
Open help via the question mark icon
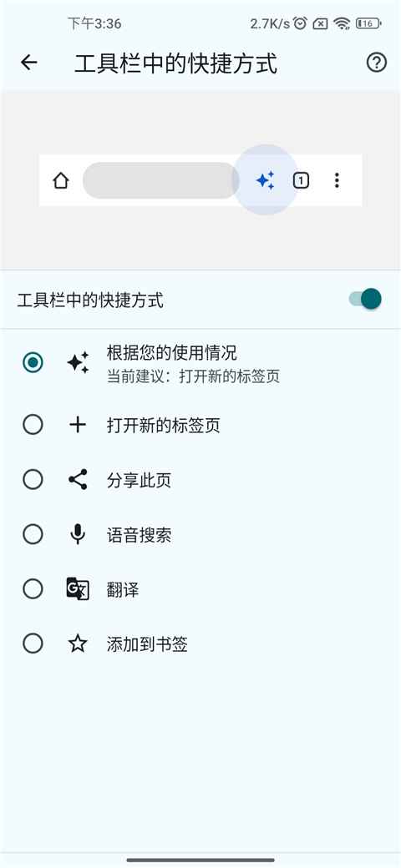[x=377, y=63]
